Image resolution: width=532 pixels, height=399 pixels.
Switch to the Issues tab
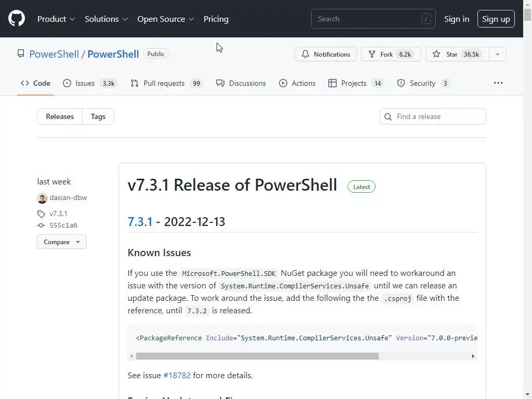point(85,83)
